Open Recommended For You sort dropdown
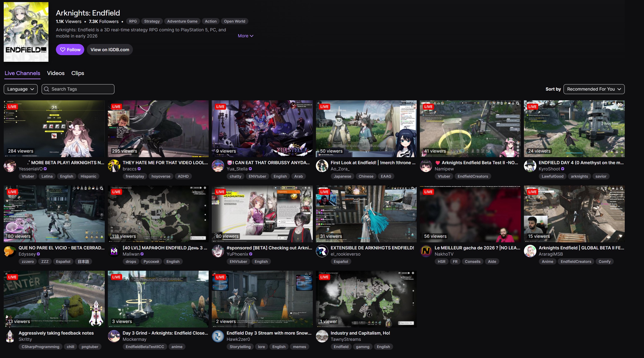This screenshot has height=358, width=644. point(593,89)
